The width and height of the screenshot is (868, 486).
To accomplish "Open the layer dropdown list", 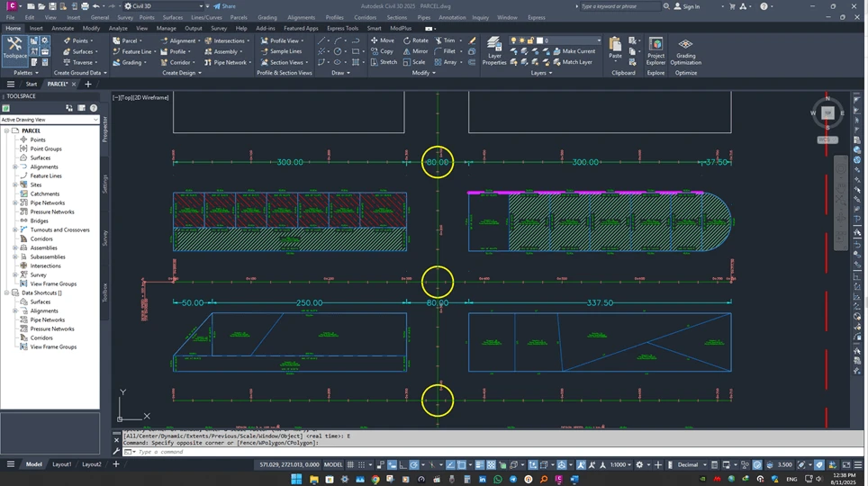I will (598, 40).
